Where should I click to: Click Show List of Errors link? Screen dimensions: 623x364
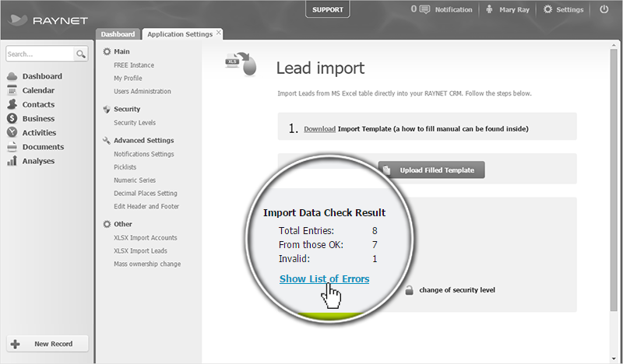324,279
